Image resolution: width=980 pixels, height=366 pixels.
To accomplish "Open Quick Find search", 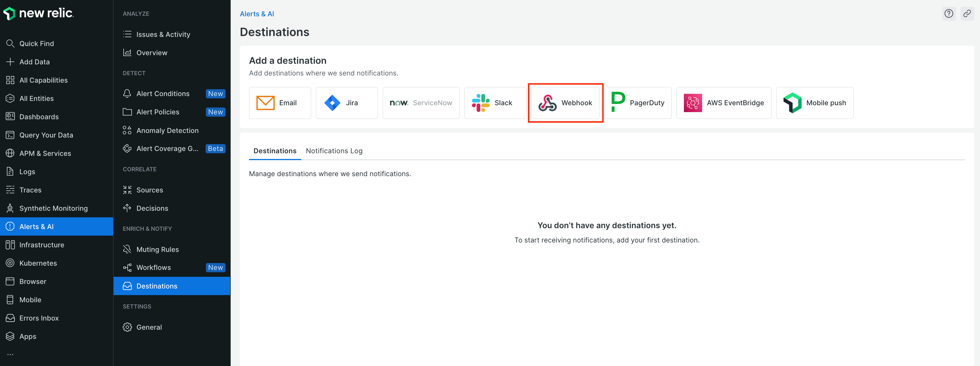I will coord(36,43).
